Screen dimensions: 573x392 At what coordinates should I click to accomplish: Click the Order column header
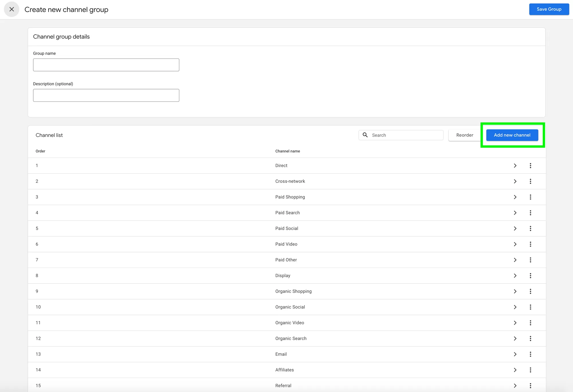(40, 151)
